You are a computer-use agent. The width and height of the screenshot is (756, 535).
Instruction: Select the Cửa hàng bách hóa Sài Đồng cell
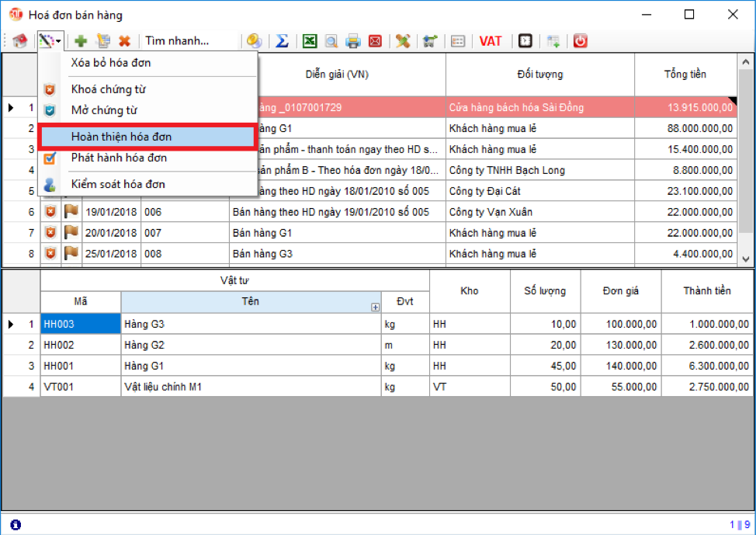(540, 108)
